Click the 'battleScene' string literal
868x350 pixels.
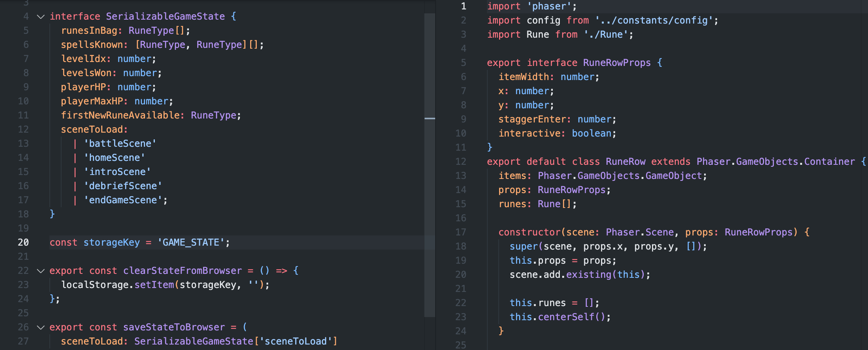pos(120,144)
